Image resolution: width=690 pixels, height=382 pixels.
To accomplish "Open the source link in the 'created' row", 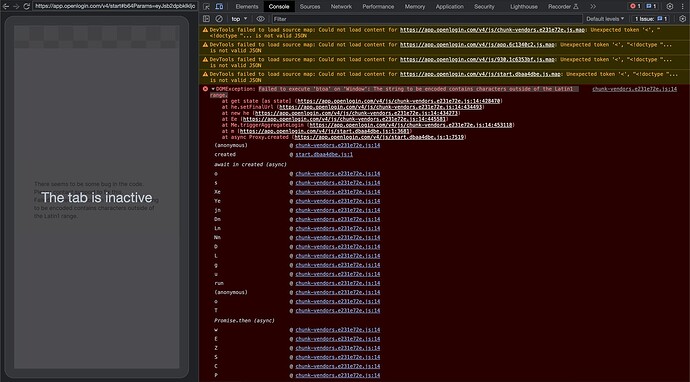I will tap(324, 154).
